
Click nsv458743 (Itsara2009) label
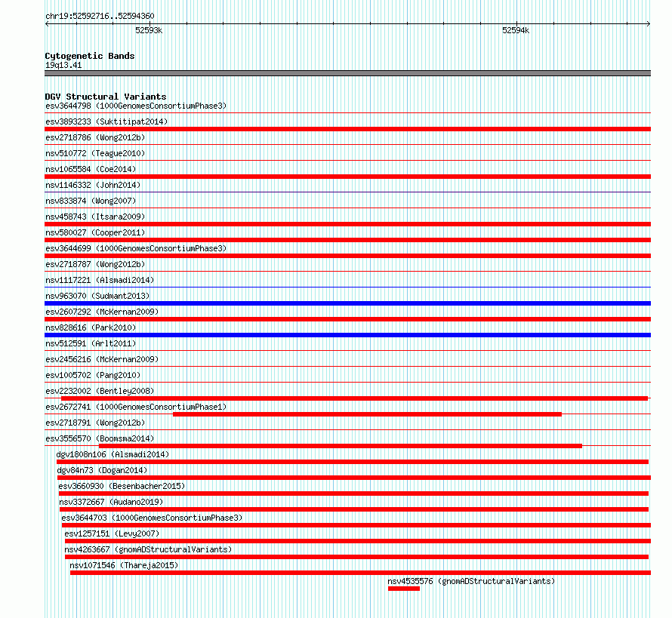[95, 217]
